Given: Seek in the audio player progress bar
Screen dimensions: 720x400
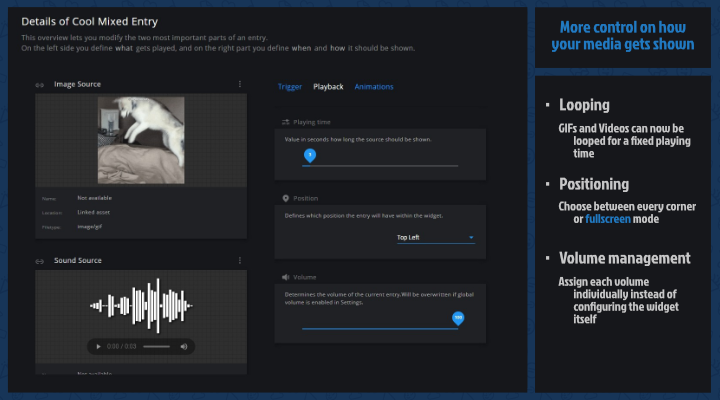Looking at the screenshot, I should click(157, 346).
